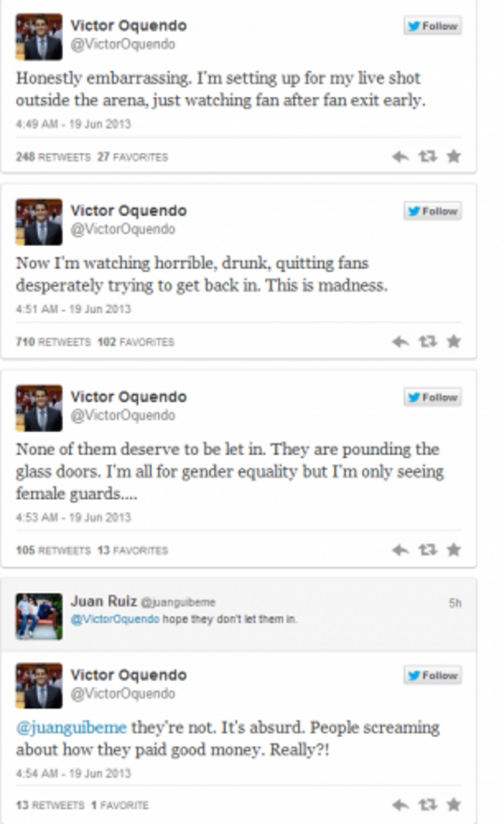
Task: Open the @VictorOquendo mention in Juan Ruiz's reply
Action: tap(115, 619)
